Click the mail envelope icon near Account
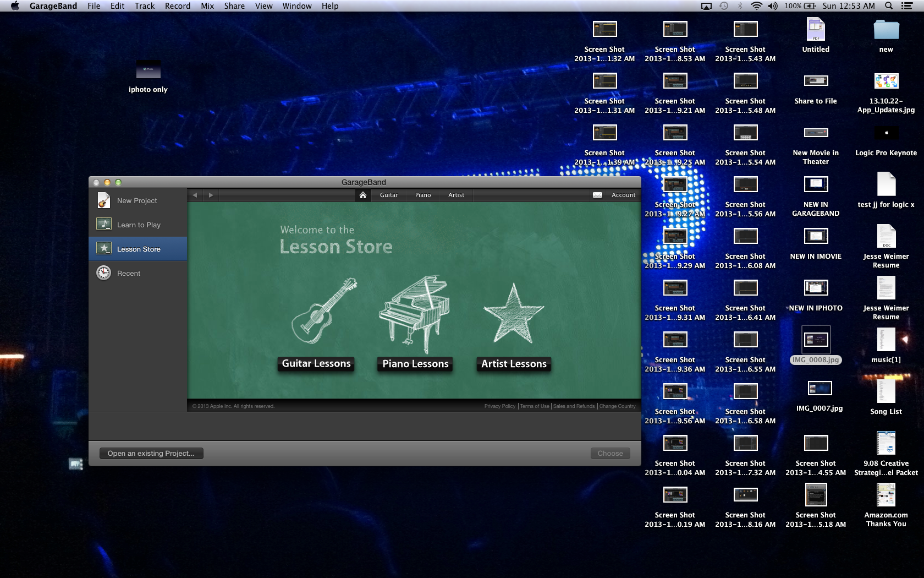924x578 pixels. coord(597,195)
